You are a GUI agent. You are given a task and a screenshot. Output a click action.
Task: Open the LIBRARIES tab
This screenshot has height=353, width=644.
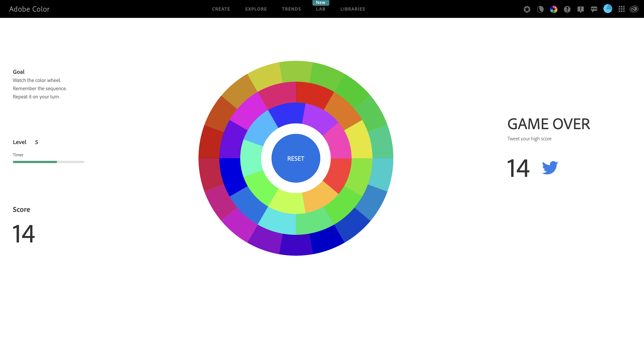(353, 9)
